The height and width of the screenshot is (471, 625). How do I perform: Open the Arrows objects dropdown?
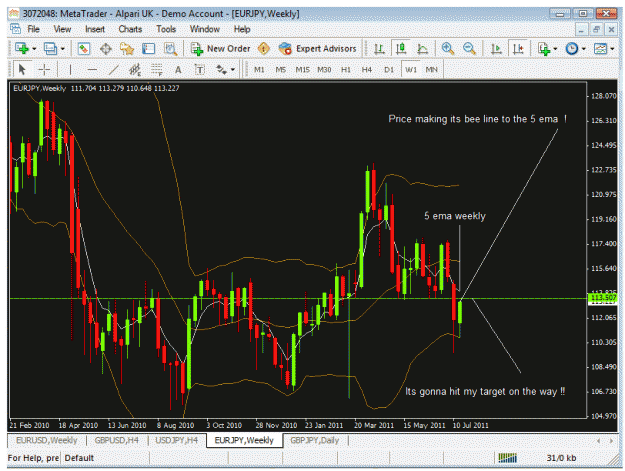tap(233, 70)
